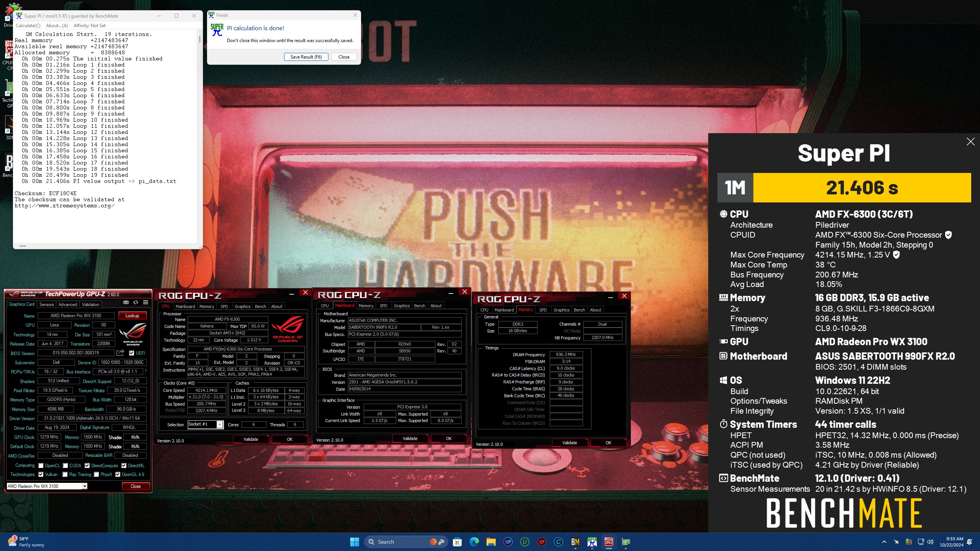The width and height of the screenshot is (980, 551).
Task: Open the Socket #1 selection dropdown in CPU-Z
Action: (x=220, y=424)
